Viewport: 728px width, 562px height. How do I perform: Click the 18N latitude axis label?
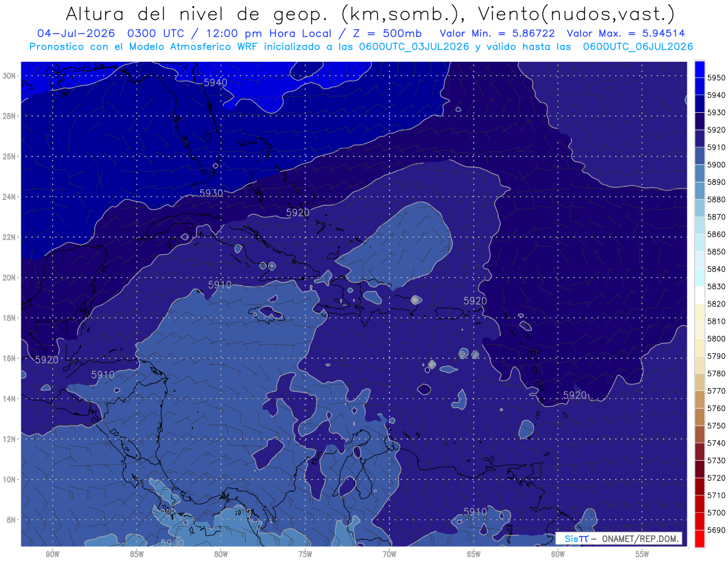(9, 318)
